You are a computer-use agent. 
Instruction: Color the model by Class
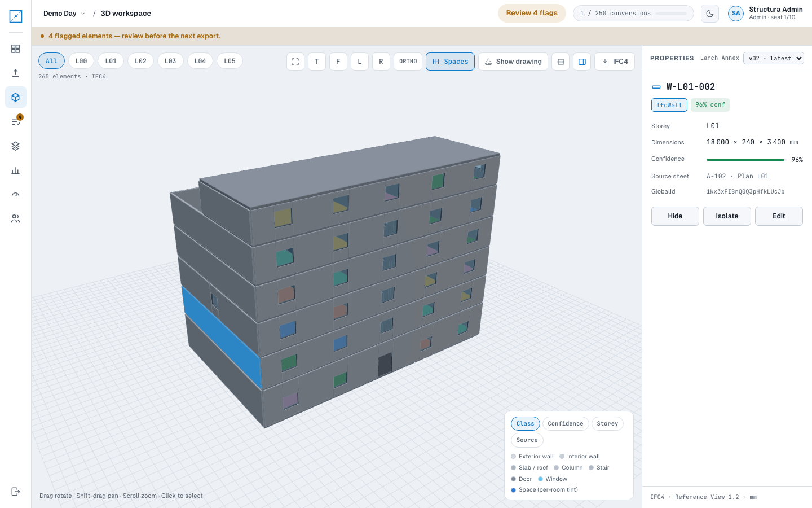click(526, 424)
